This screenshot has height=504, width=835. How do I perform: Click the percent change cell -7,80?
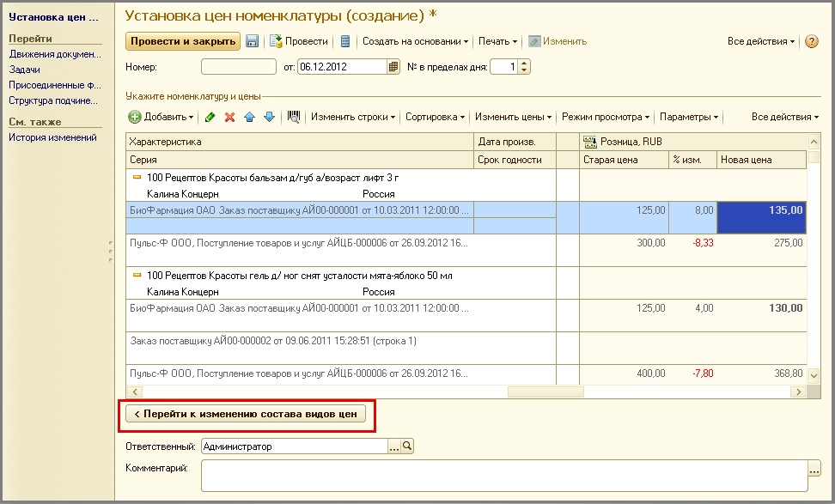[x=692, y=374]
